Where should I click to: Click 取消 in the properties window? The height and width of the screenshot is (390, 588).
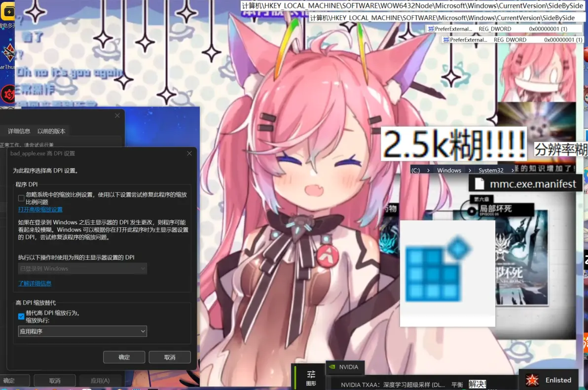point(55,381)
